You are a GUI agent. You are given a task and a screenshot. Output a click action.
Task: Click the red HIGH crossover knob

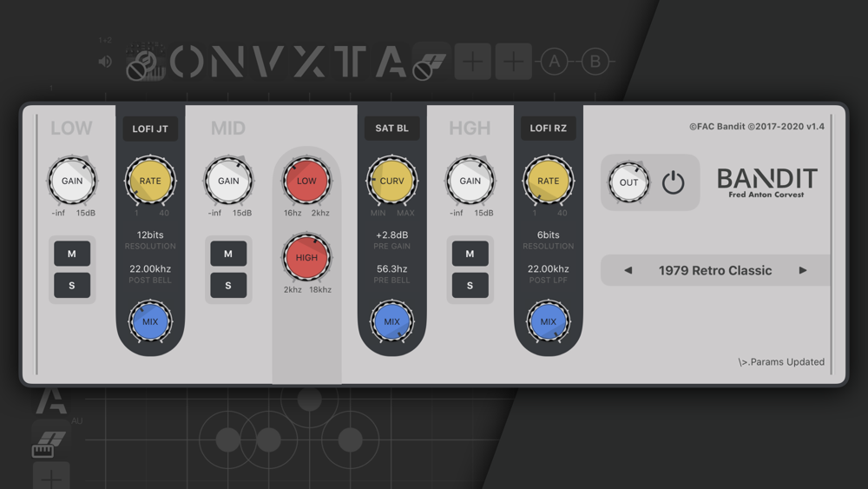point(306,257)
